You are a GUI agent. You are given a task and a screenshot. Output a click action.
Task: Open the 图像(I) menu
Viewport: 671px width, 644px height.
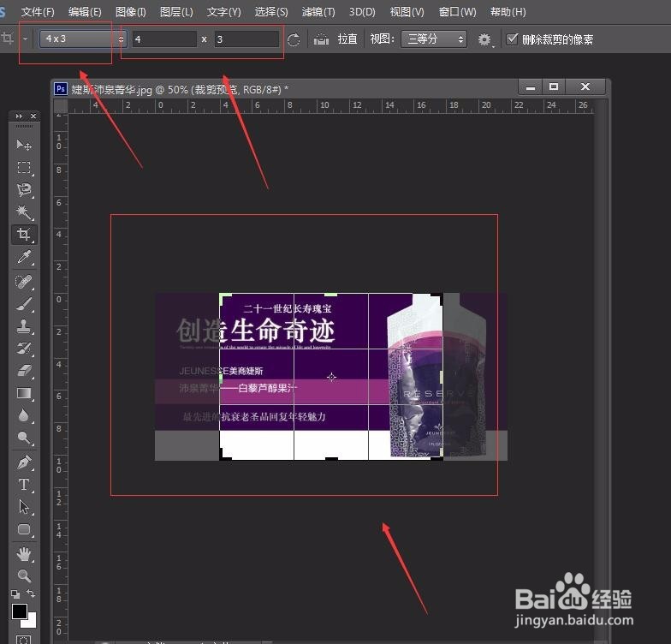(130, 12)
